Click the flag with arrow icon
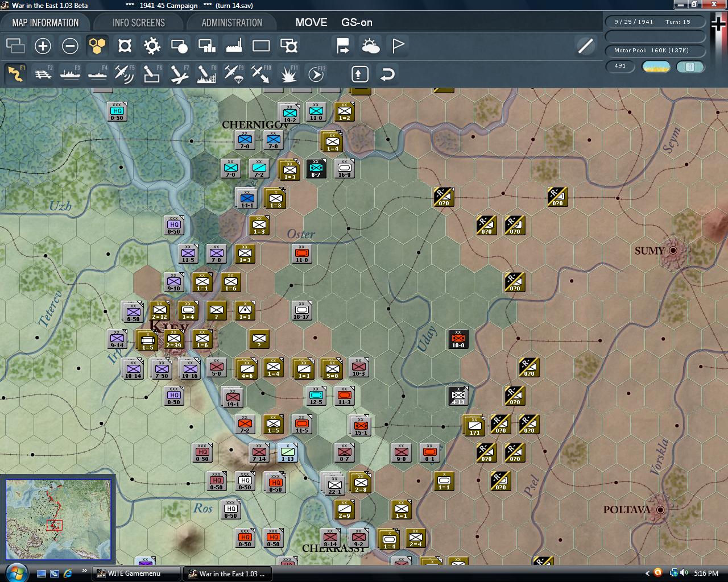The width and height of the screenshot is (728, 582). coord(343,45)
